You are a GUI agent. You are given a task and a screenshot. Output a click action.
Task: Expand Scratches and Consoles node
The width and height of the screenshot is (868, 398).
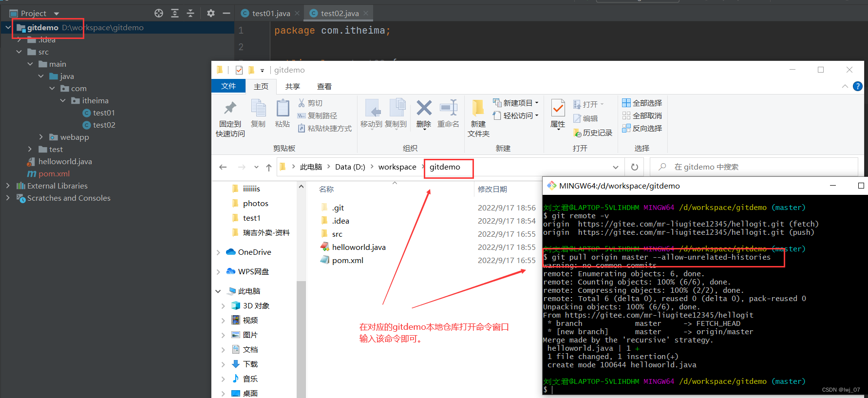(x=8, y=198)
